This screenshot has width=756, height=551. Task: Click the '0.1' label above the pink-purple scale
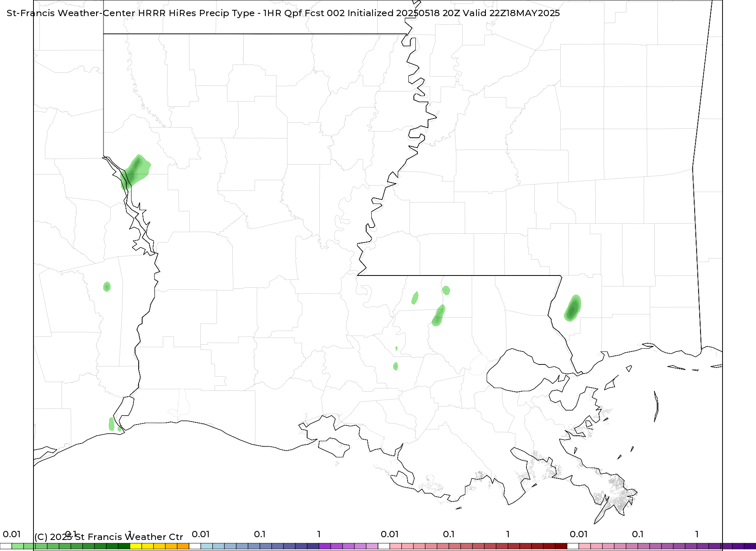tap(638, 534)
